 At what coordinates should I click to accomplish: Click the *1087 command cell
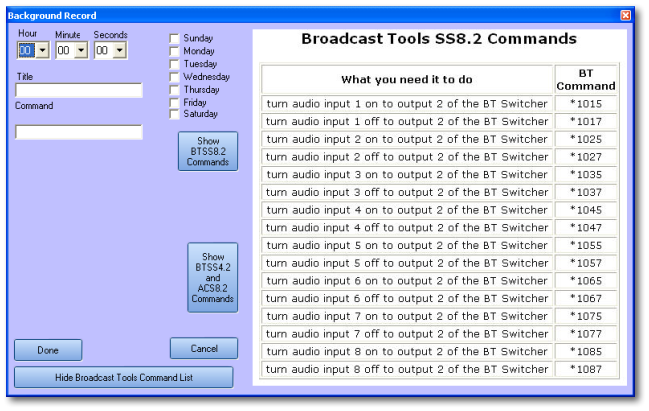coord(586,369)
